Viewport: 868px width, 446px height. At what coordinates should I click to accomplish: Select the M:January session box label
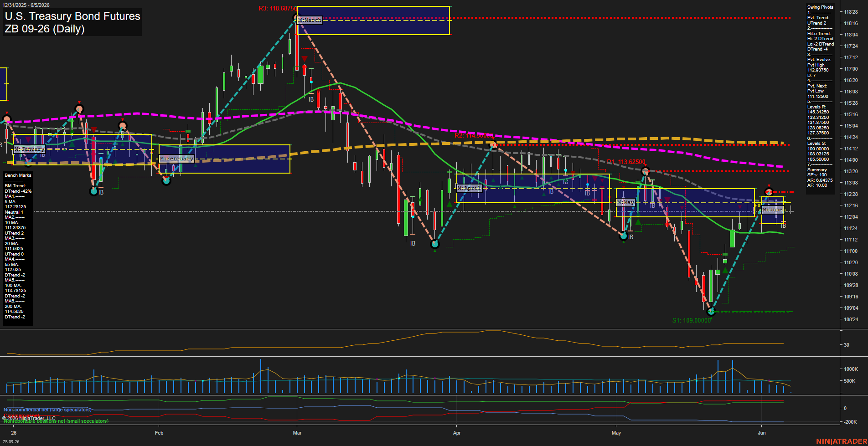pyautogui.click(x=30, y=149)
